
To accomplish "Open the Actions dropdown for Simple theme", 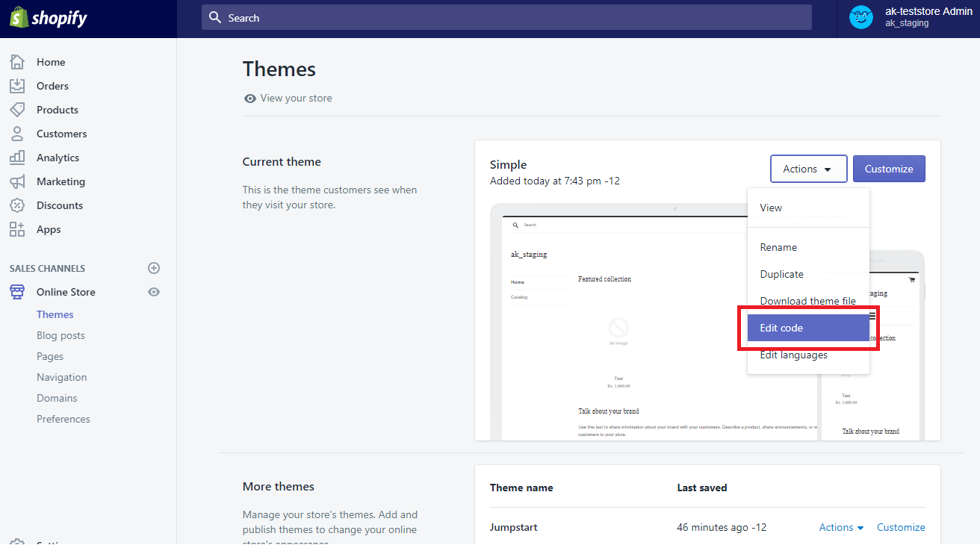I will coord(808,169).
